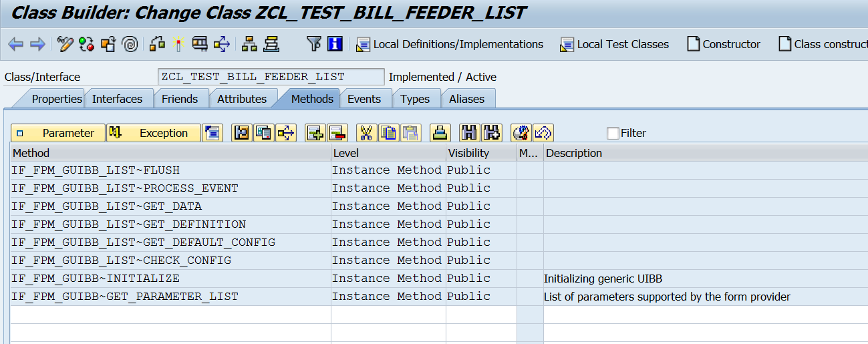The image size is (868, 344).
Task: Click the binoculars find icon
Action: (x=470, y=133)
